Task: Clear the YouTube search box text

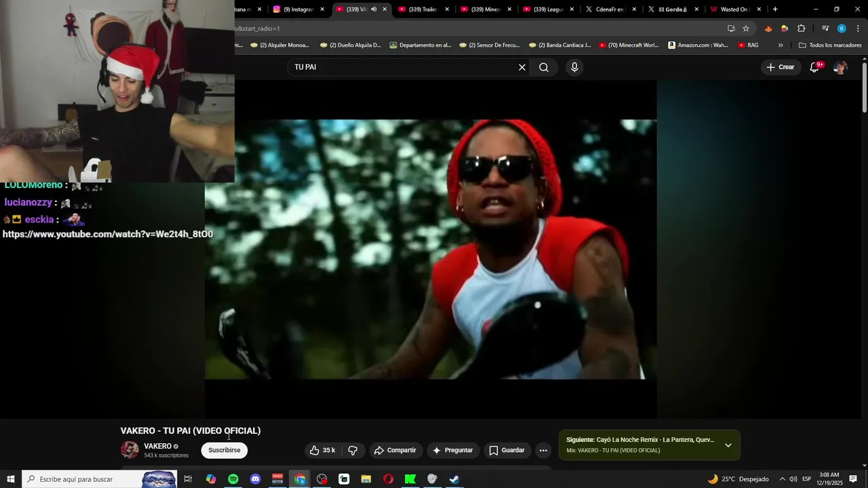Action: pos(522,67)
